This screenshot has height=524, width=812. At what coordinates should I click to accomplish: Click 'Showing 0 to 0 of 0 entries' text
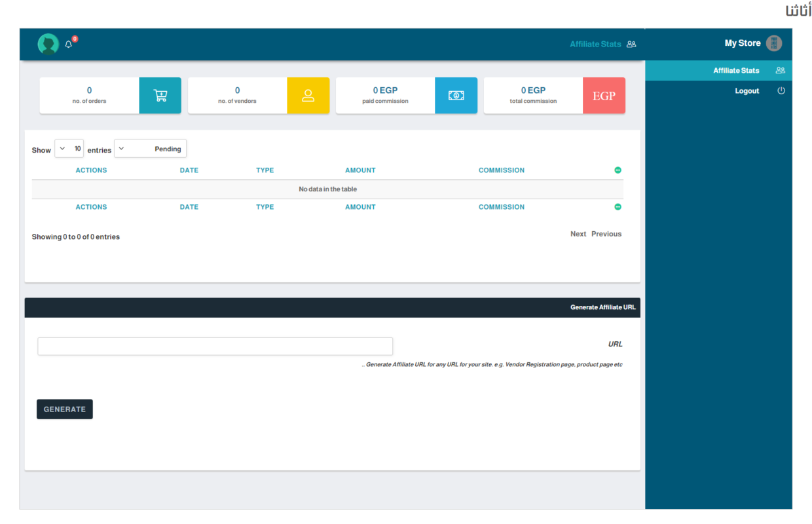76,237
